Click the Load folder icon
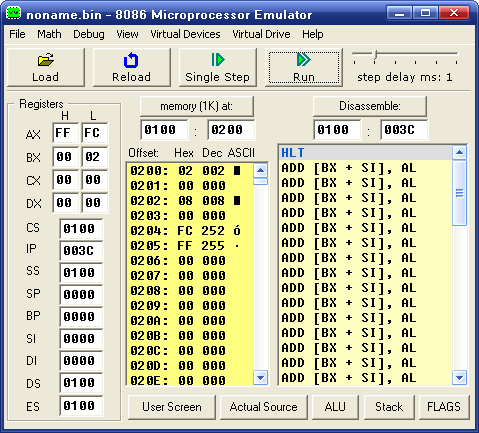The image size is (479, 433). point(46,60)
